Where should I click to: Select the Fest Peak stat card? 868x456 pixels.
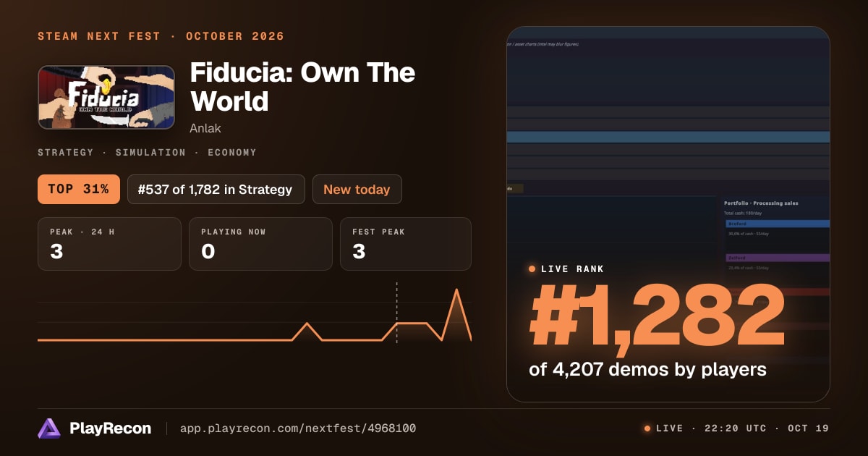tap(405, 244)
